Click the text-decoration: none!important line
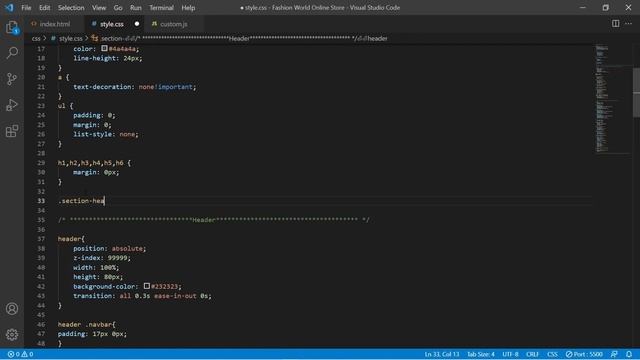The width and height of the screenshot is (640, 360). pos(135,87)
